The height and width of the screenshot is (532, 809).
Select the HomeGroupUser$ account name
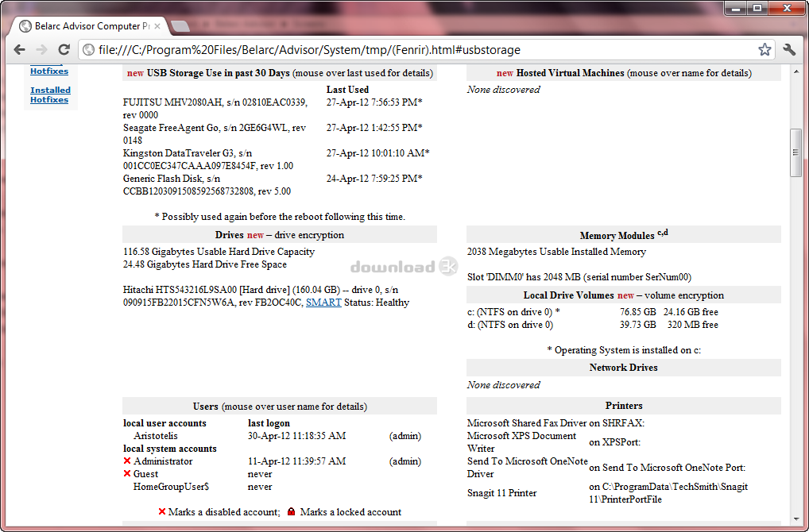[171, 487]
